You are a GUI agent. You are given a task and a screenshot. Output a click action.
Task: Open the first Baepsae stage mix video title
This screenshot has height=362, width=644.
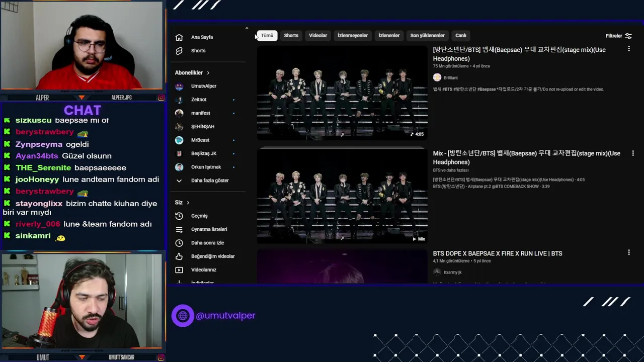coord(519,54)
